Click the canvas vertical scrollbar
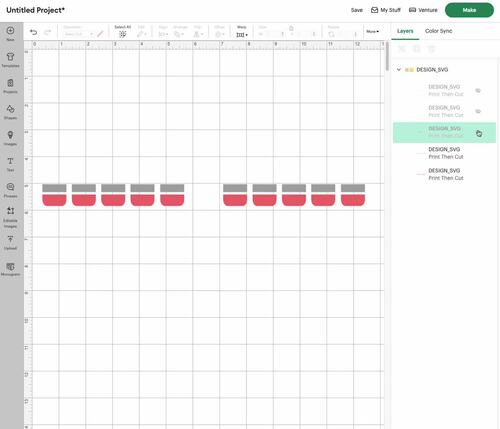The image size is (500, 429). (387, 56)
